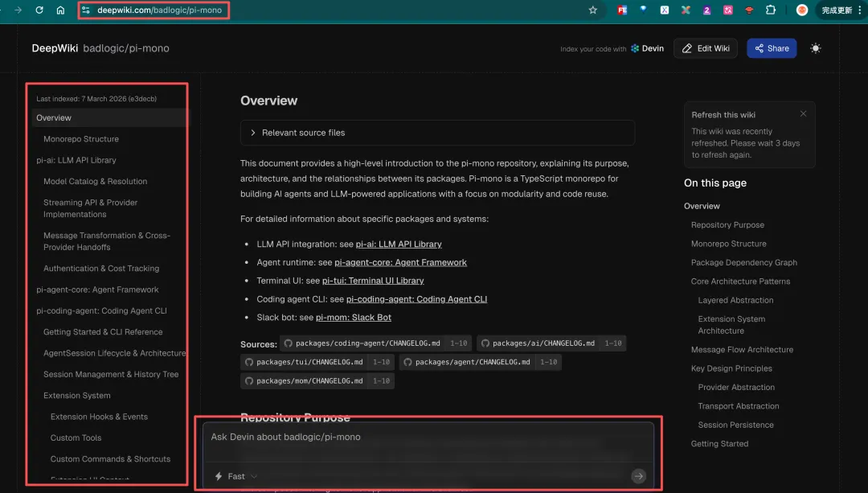The image size is (868, 493).
Task: Reload the page with refresh icon
Action: 39,10
